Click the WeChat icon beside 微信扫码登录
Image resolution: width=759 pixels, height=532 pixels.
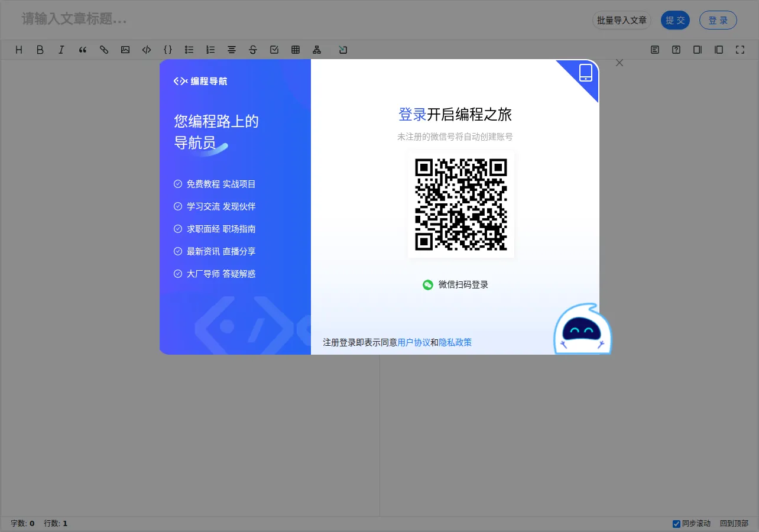tap(428, 285)
